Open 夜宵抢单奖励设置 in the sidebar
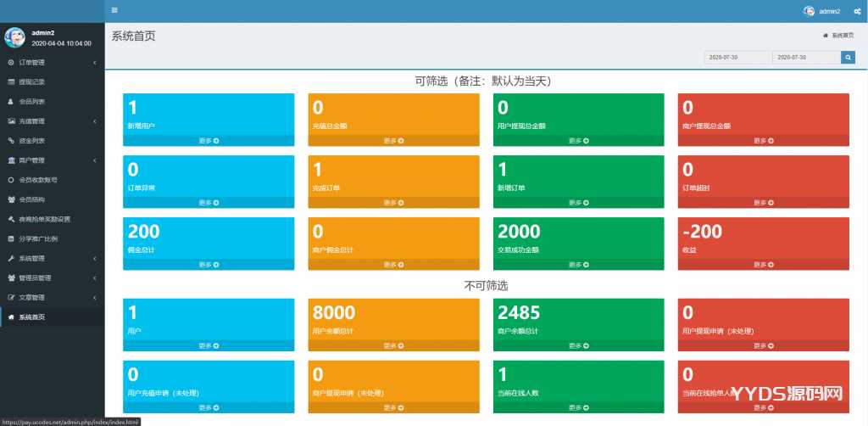This screenshot has height=426, width=868. pyautogui.click(x=44, y=219)
